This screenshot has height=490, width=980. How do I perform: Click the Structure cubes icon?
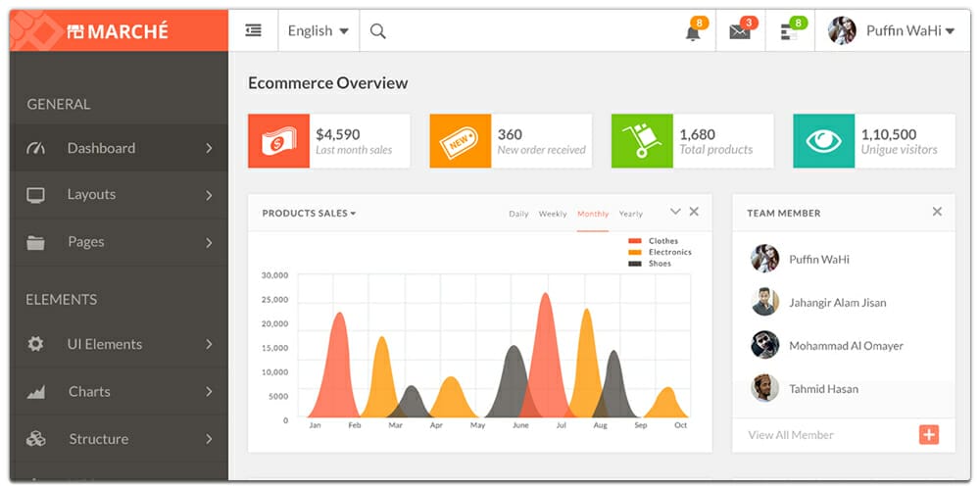click(x=35, y=439)
